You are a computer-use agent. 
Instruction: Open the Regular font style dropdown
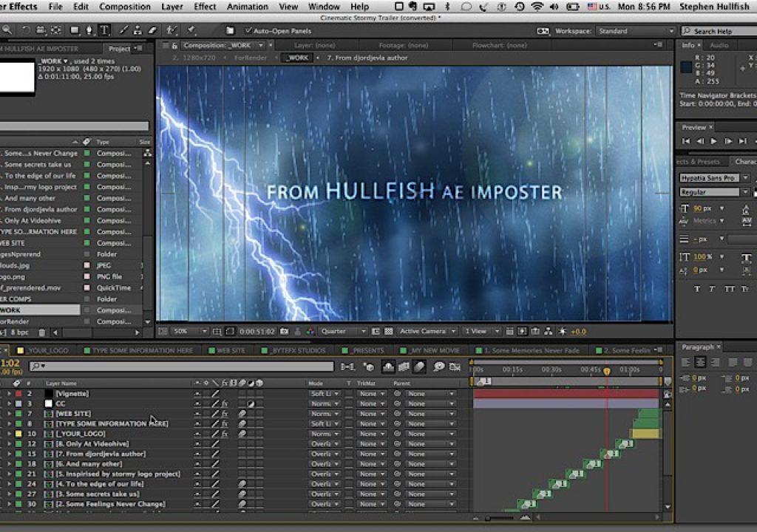click(713, 192)
